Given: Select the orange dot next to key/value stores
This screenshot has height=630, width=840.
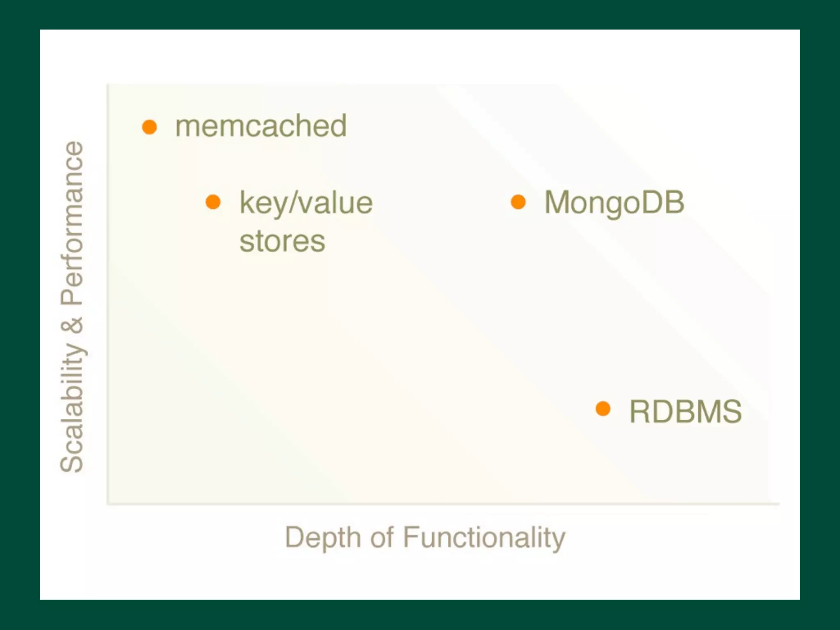Looking at the screenshot, I should 213,202.
